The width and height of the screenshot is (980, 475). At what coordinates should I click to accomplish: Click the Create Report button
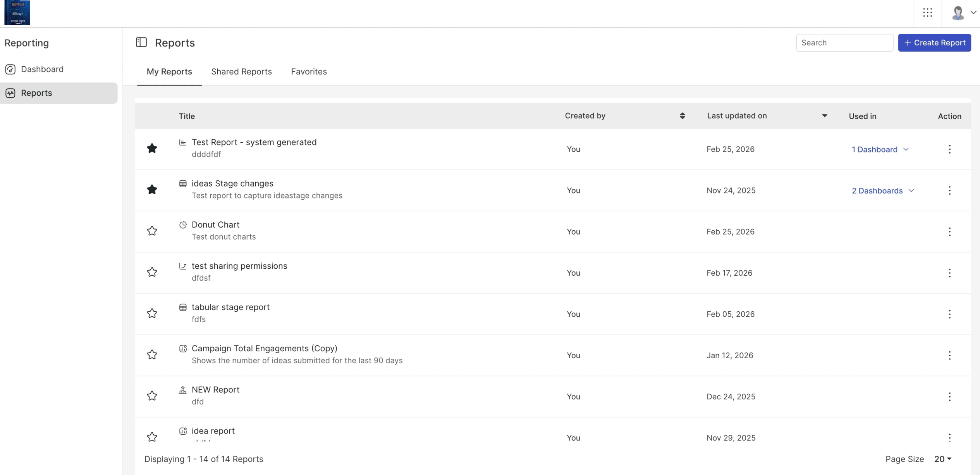click(x=934, y=43)
